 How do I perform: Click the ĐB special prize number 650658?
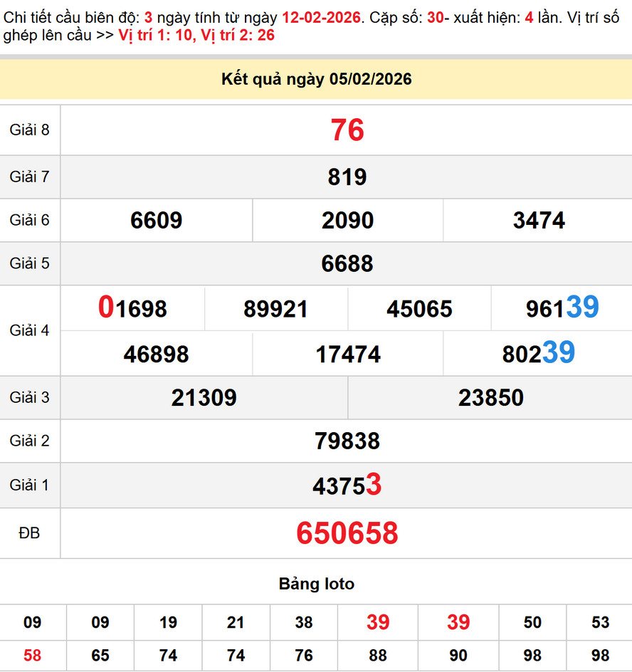347,533
